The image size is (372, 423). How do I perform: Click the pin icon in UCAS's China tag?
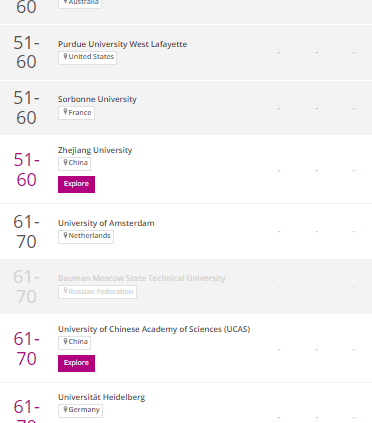65,342
